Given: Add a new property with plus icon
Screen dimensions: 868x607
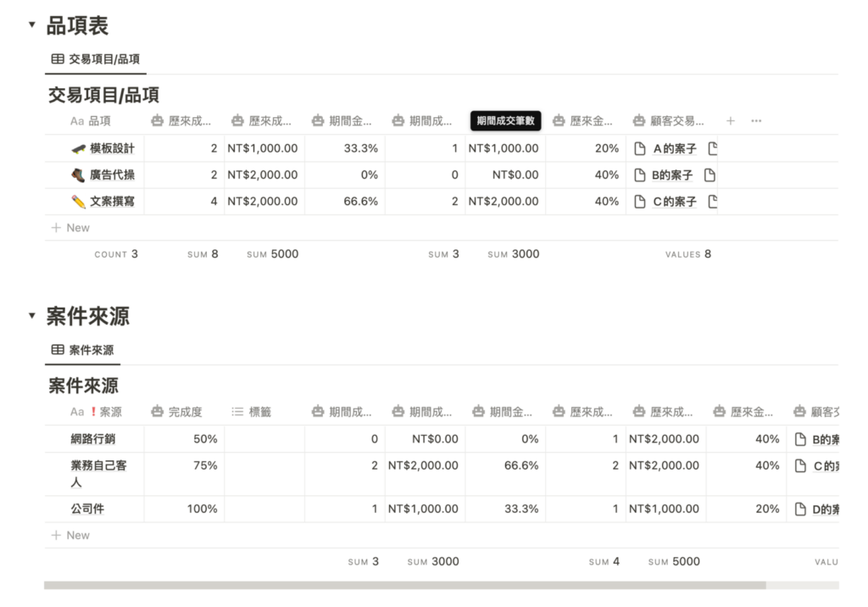Looking at the screenshot, I should [730, 120].
